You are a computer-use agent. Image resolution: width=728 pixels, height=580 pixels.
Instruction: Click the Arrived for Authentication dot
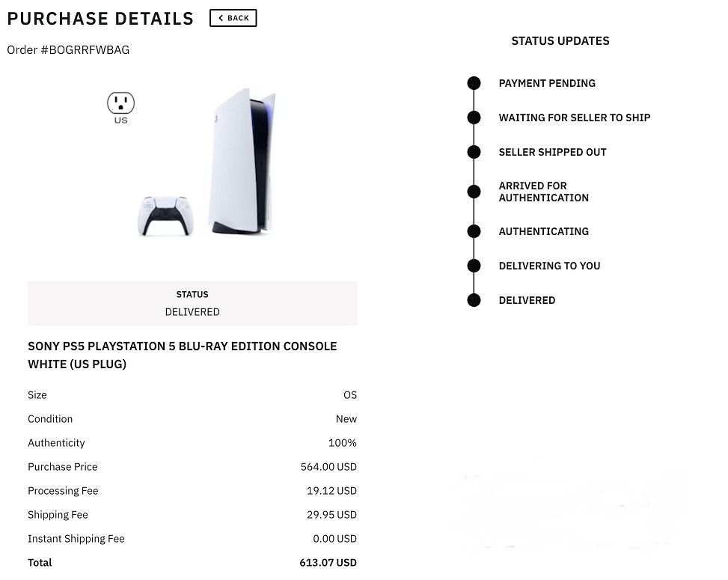point(474,192)
